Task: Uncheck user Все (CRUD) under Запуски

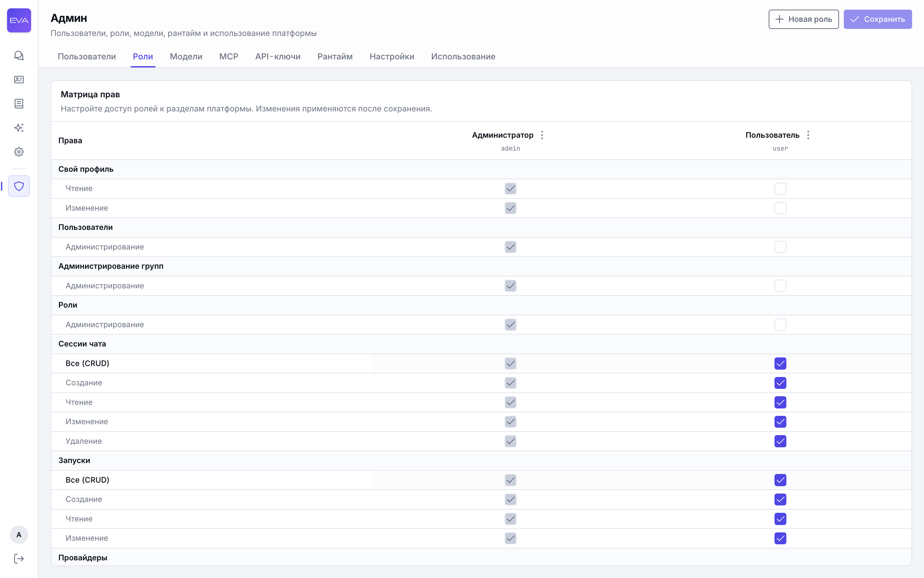Action: [x=780, y=480]
